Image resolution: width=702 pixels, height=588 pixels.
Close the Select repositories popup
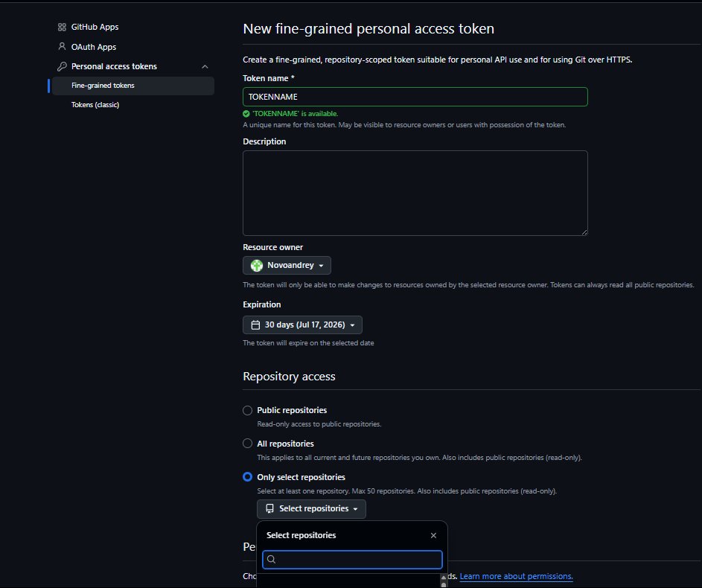(x=433, y=535)
